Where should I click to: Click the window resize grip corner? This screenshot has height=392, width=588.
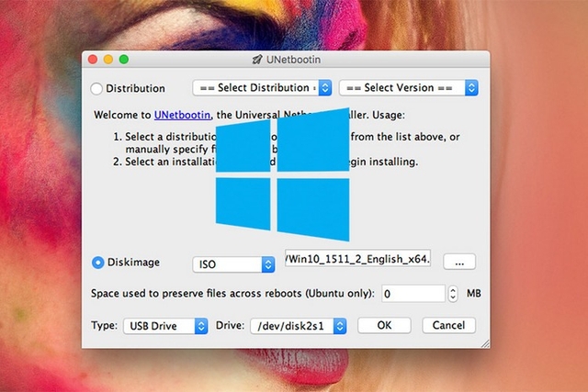(485, 343)
